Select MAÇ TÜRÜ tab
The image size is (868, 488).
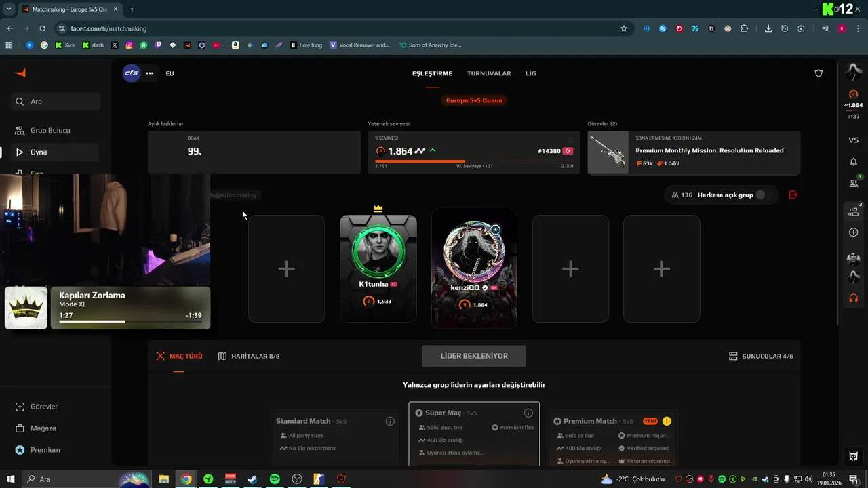tap(179, 356)
